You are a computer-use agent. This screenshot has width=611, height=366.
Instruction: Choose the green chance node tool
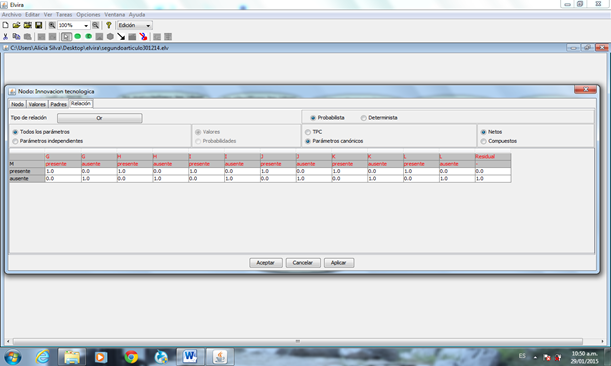(x=78, y=37)
